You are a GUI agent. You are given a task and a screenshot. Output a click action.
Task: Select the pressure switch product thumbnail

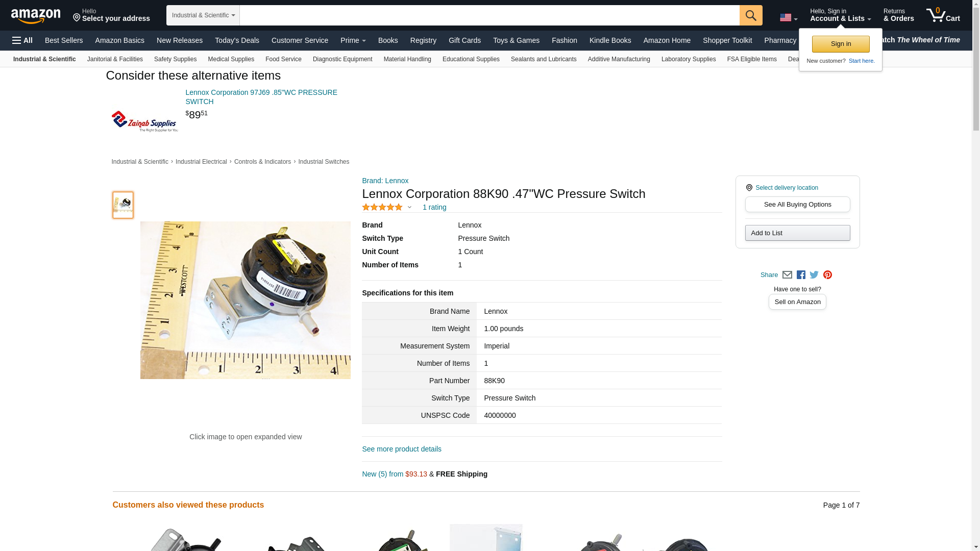click(123, 205)
